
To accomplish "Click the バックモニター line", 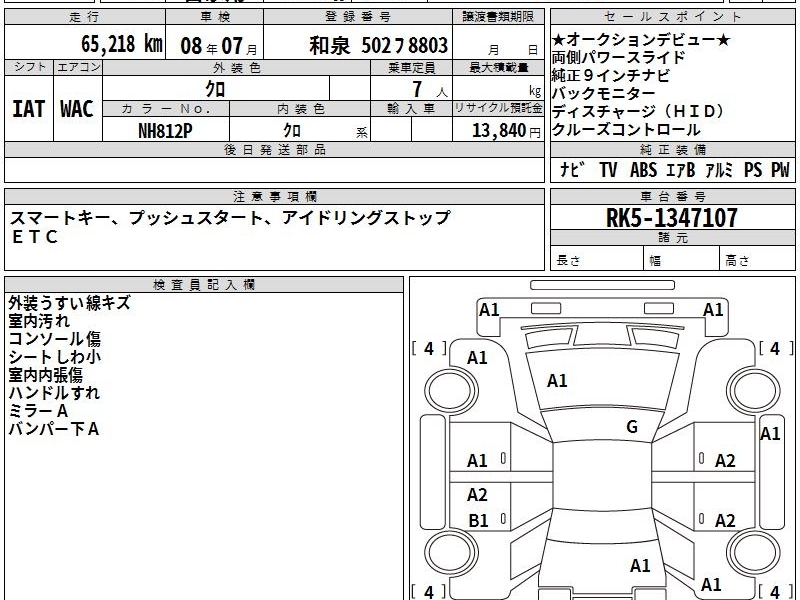I will click(603, 93).
